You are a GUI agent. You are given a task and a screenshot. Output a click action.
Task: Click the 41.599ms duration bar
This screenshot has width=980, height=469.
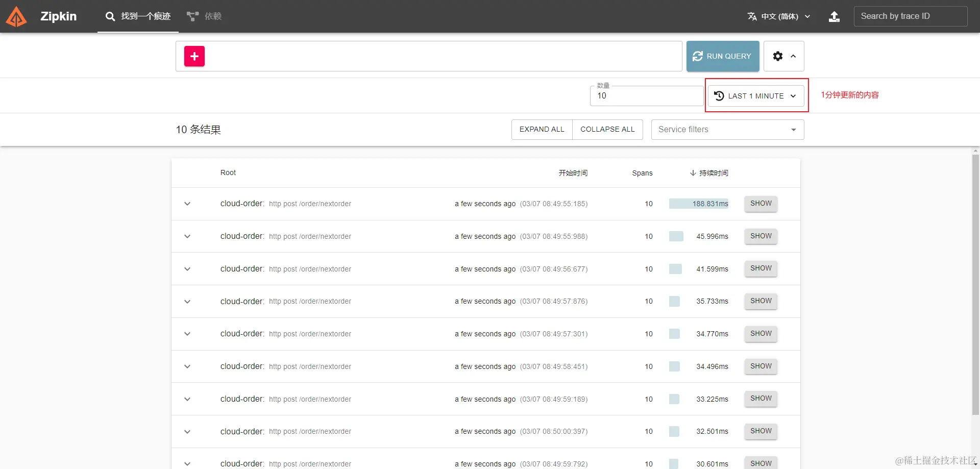point(676,269)
